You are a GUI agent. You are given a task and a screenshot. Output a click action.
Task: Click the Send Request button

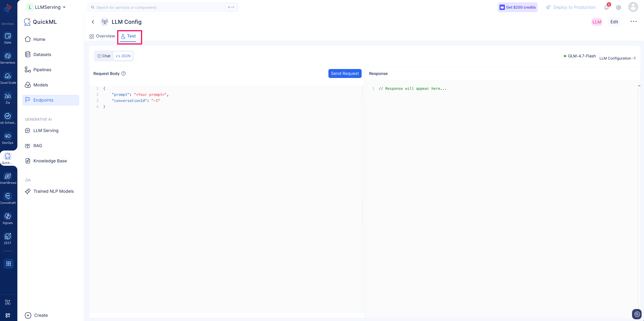[345, 74]
